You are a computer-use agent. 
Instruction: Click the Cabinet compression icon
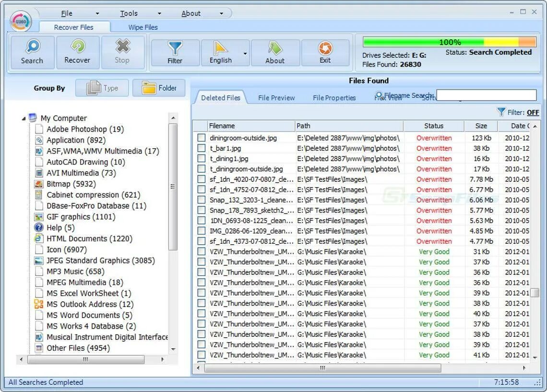[39, 195]
